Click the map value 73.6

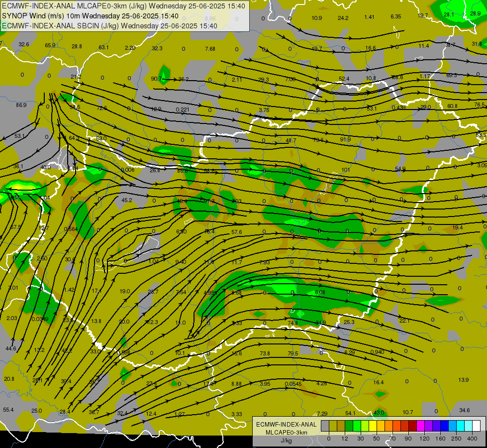(318, 140)
